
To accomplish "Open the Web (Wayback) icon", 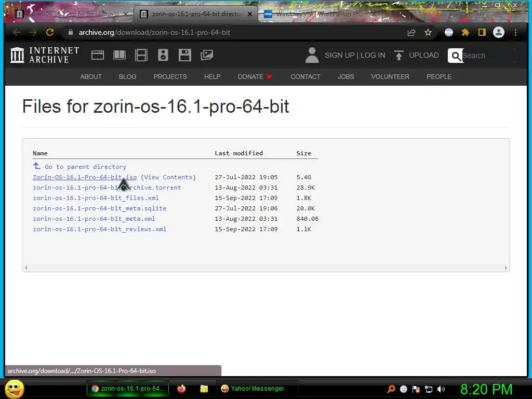I will pos(97,55).
